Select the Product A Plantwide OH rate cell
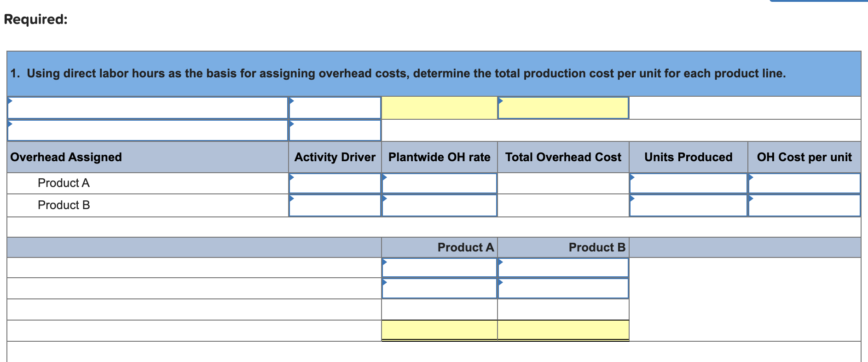 point(440,183)
